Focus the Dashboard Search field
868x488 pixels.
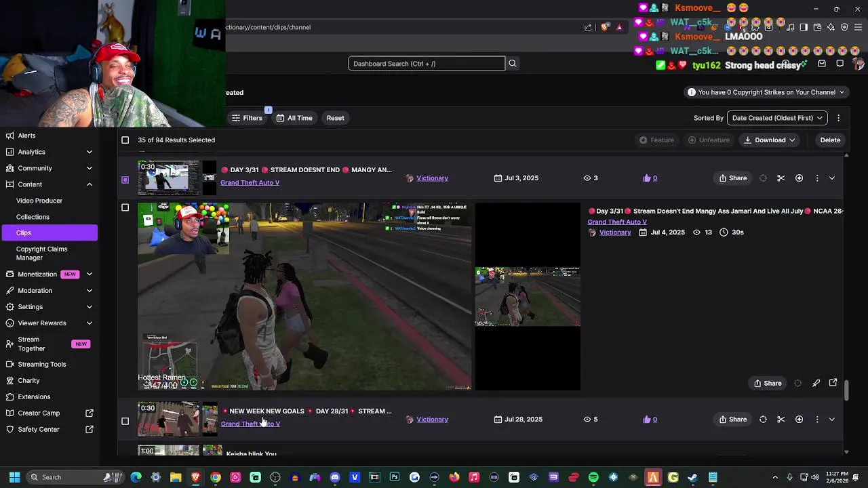[x=427, y=63]
